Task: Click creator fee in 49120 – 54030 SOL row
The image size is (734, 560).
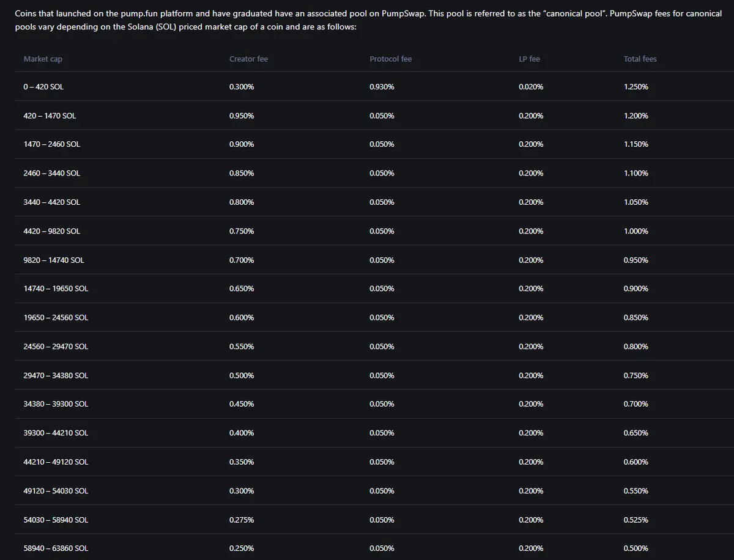Action: [x=242, y=491]
